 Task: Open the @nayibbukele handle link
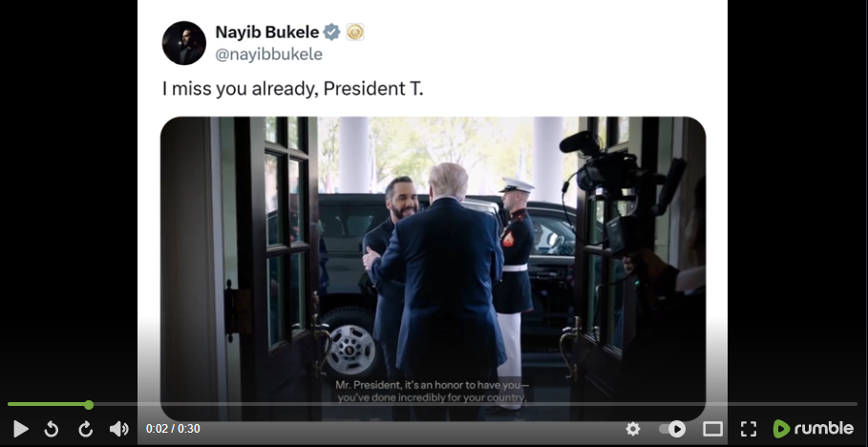(x=268, y=54)
